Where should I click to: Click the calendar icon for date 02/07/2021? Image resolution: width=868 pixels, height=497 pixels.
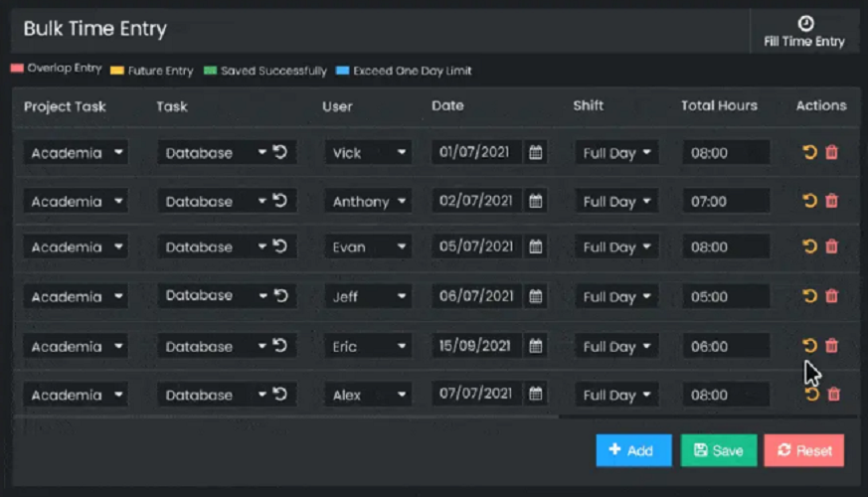(x=536, y=201)
